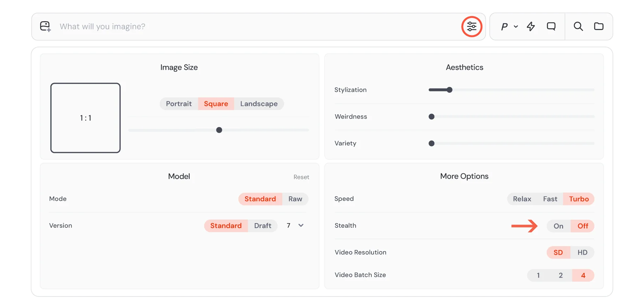
Task: Click the Variety slider handle
Action: (x=431, y=144)
